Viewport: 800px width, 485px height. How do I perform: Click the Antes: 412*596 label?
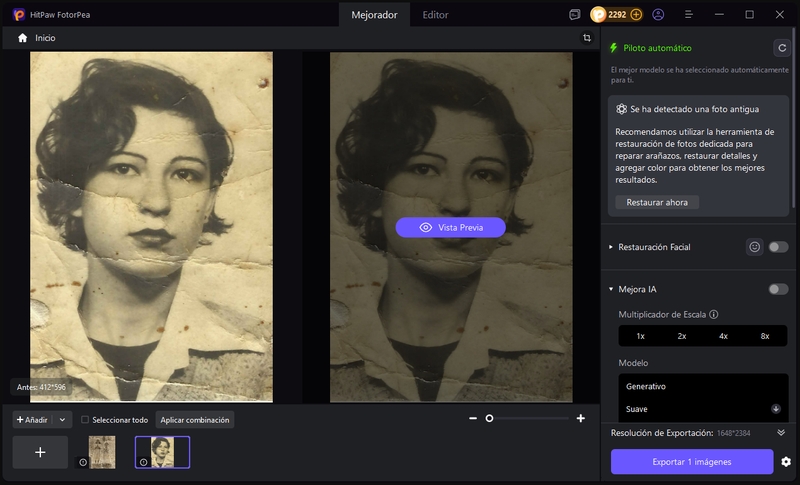coord(41,387)
